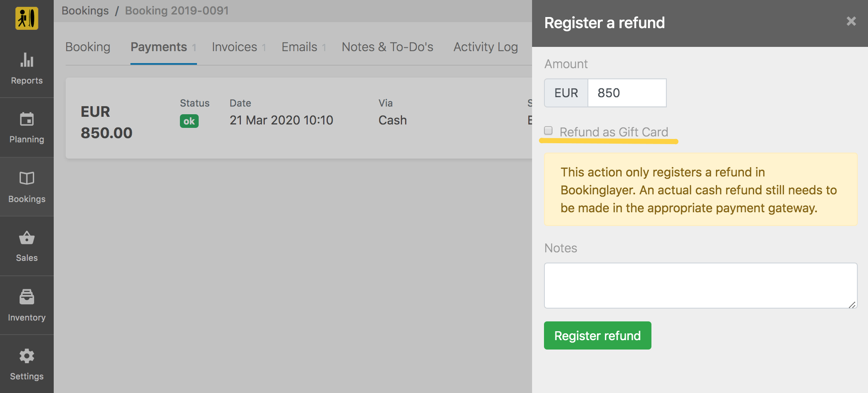Click the green Register refund button

coord(597,335)
